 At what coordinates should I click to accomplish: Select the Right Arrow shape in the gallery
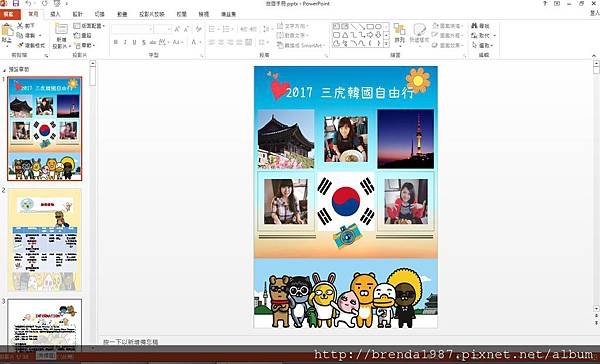pyautogui.click(x=370, y=35)
